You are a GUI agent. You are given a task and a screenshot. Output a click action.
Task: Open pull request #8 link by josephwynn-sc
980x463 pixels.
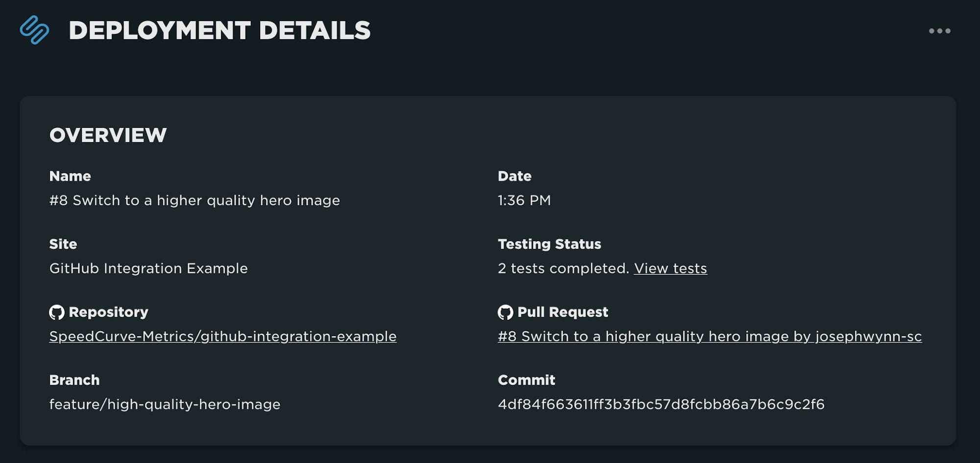(710, 337)
